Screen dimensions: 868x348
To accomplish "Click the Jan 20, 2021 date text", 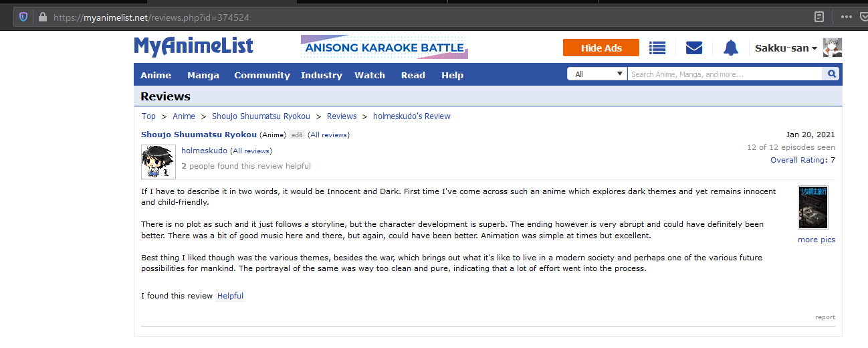I will click(810, 135).
